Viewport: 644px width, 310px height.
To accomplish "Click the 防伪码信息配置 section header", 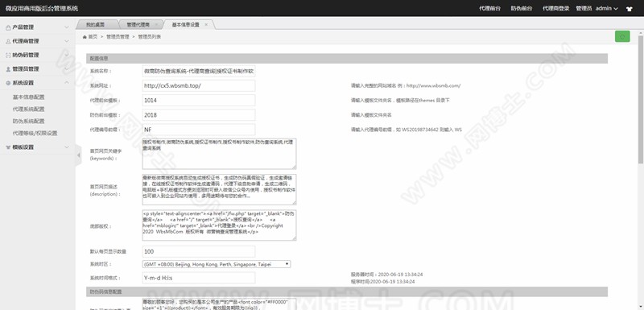I will click(x=347, y=291).
